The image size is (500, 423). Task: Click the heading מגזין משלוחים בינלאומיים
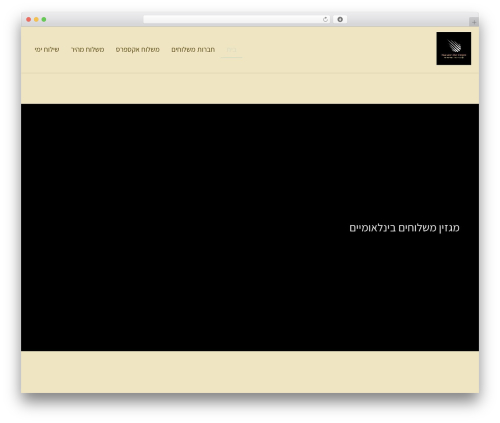[404, 228]
